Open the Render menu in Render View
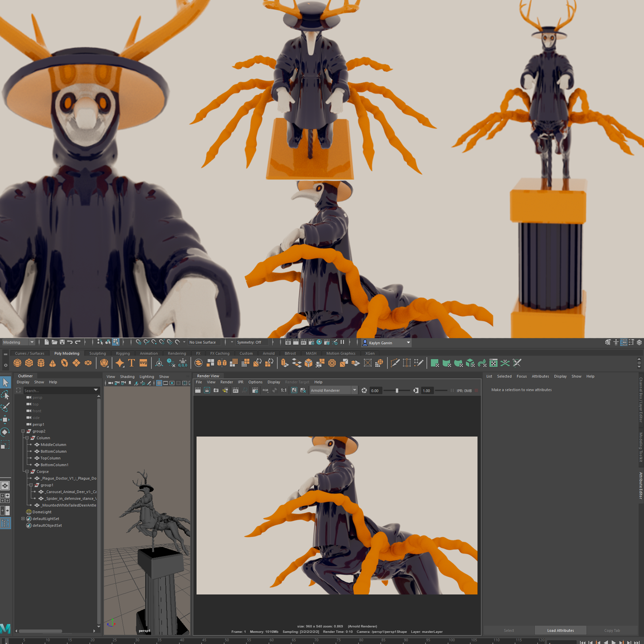Image resolution: width=644 pixels, height=644 pixels. coord(226,382)
